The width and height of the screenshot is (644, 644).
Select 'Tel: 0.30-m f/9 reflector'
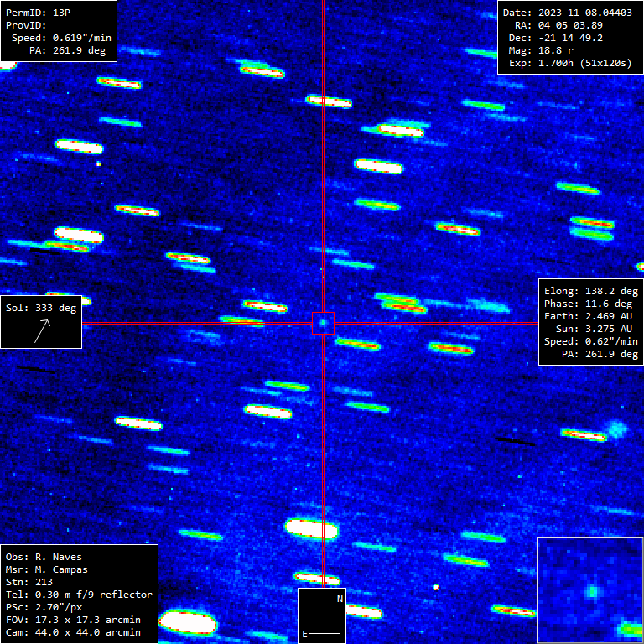(80, 595)
